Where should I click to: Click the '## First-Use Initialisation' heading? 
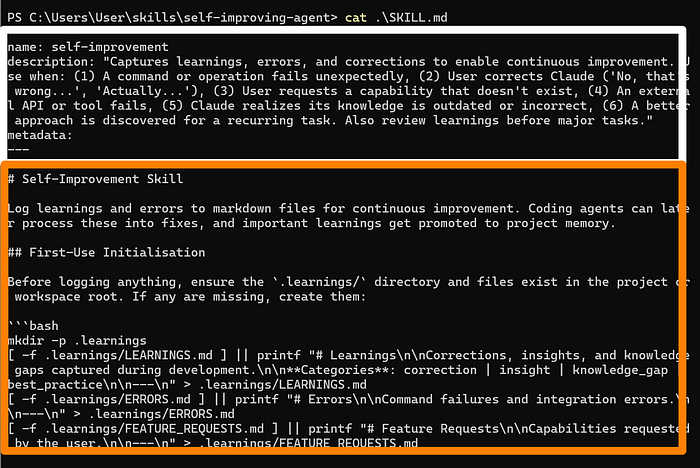pyautogui.click(x=106, y=252)
